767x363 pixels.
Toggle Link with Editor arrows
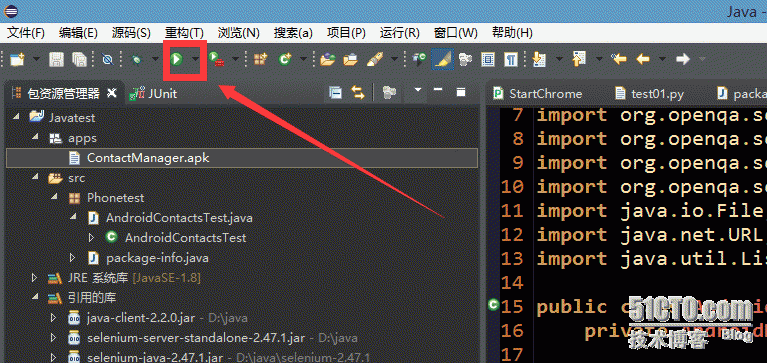click(359, 92)
